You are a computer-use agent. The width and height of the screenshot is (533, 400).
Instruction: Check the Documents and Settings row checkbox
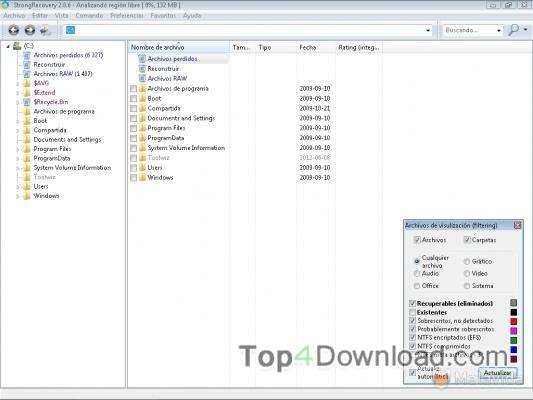(134, 118)
